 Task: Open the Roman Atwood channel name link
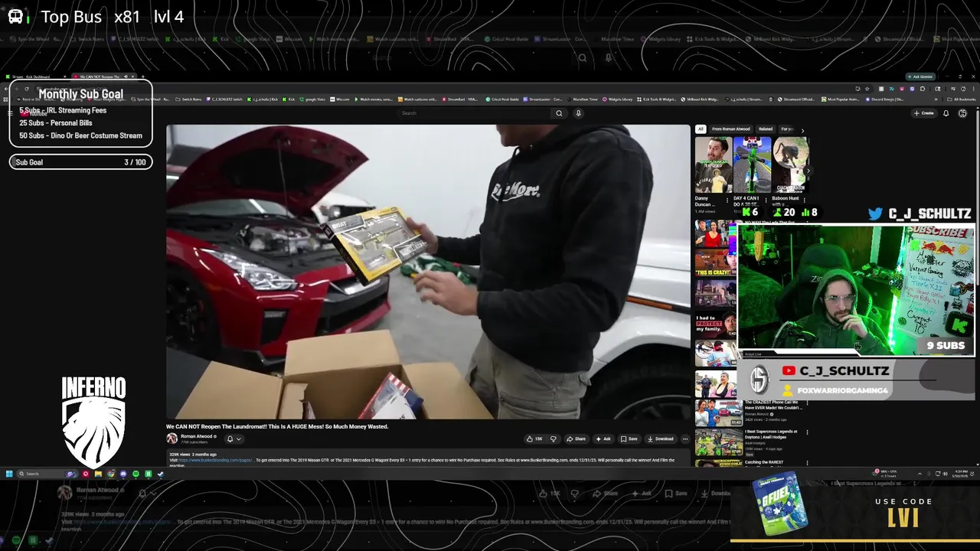[197, 436]
